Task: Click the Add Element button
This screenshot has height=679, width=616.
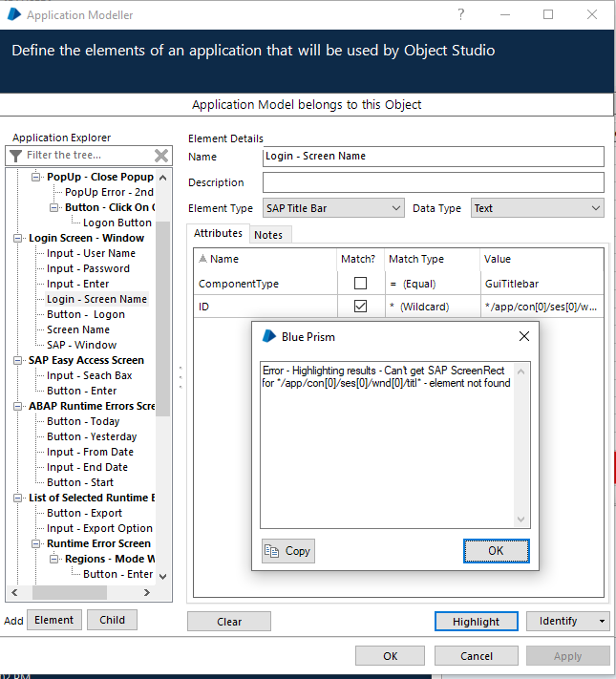Action: pyautogui.click(x=54, y=620)
